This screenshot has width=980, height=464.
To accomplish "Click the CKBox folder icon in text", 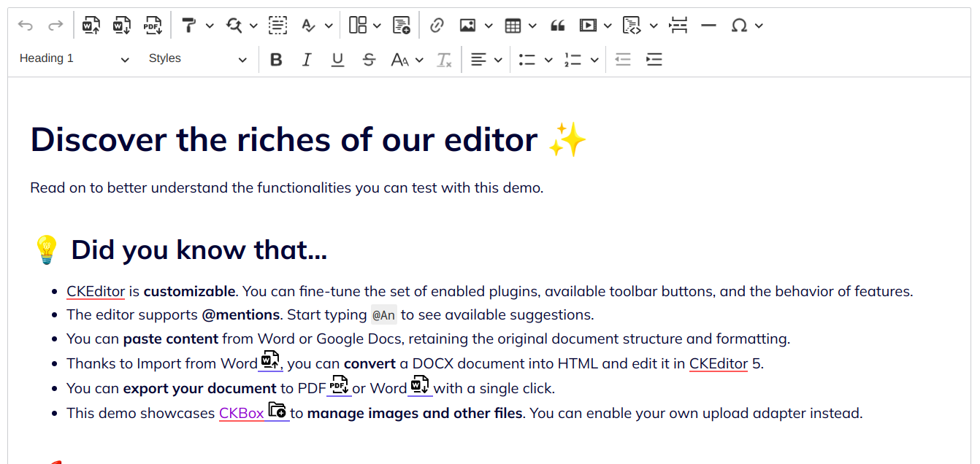I will click(277, 410).
